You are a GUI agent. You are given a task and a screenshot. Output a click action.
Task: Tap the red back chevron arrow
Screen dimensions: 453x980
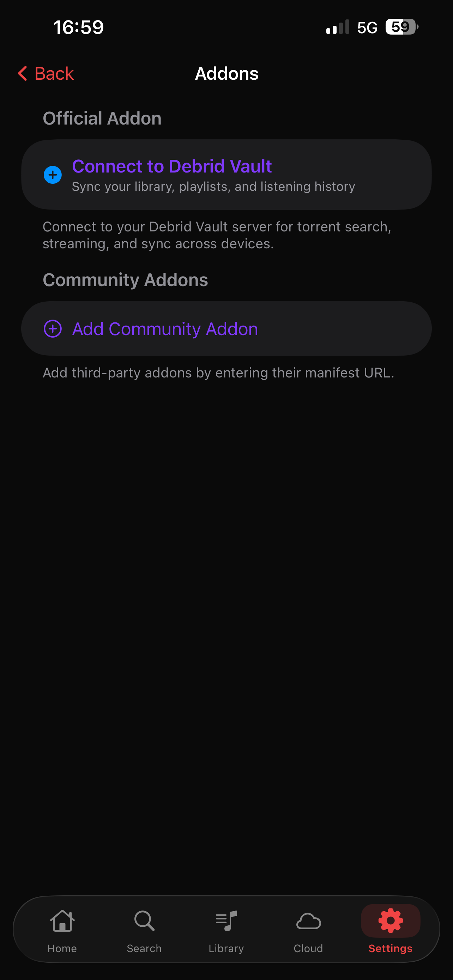pos(23,73)
